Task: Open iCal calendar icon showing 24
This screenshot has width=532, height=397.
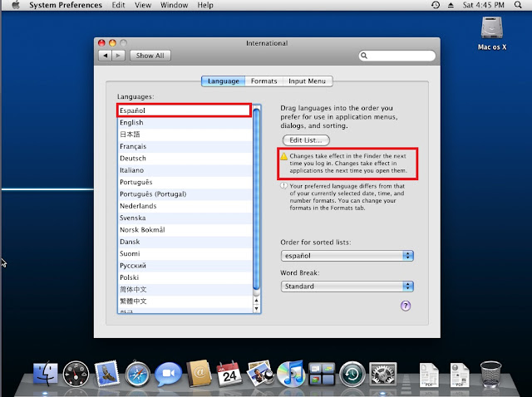Action: [x=229, y=374]
